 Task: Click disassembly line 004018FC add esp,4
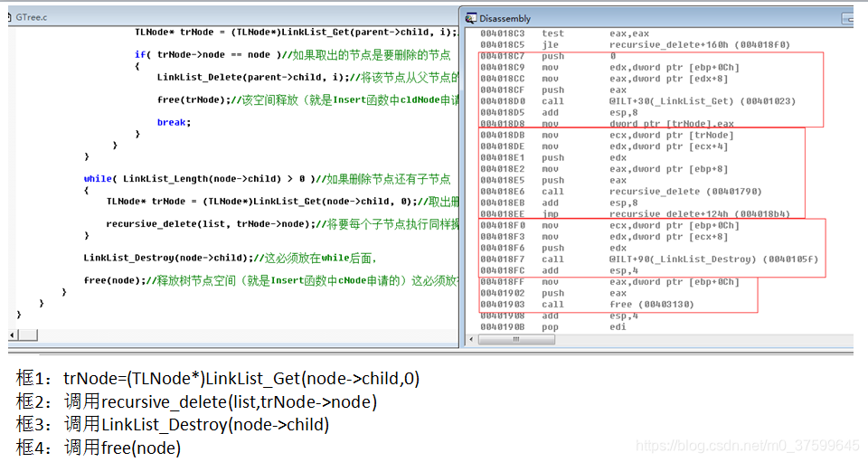pos(559,270)
